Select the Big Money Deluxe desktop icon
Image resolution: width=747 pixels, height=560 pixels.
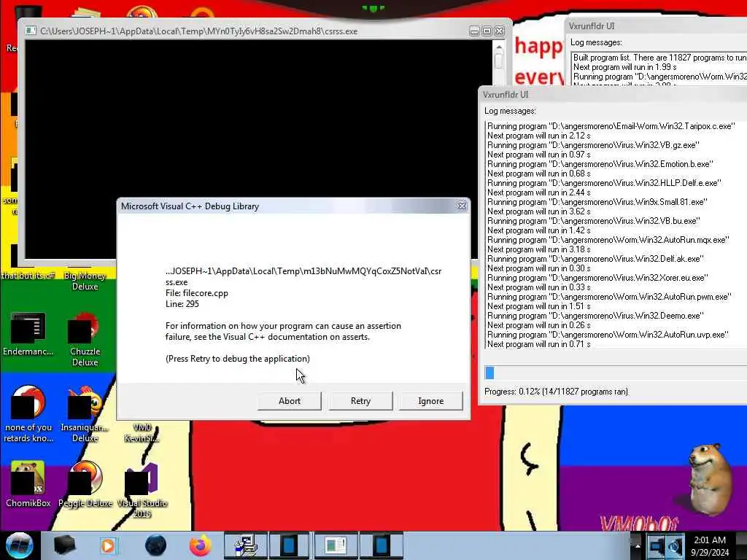coord(85,280)
